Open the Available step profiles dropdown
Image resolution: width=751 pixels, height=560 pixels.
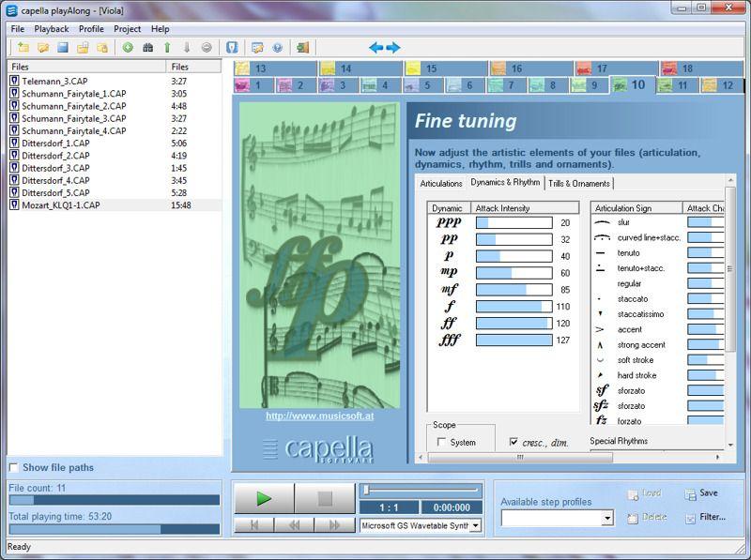click(606, 519)
